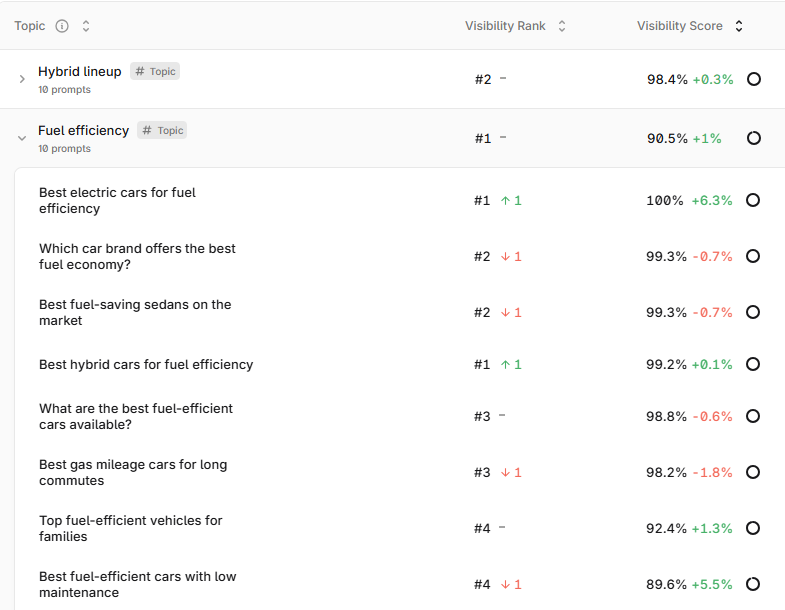Collapse the Fuel efficiency topic row
The height and width of the screenshot is (610, 785).
[x=22, y=138]
